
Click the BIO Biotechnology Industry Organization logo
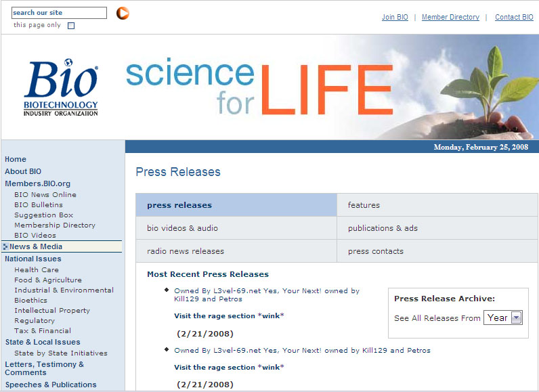point(61,87)
